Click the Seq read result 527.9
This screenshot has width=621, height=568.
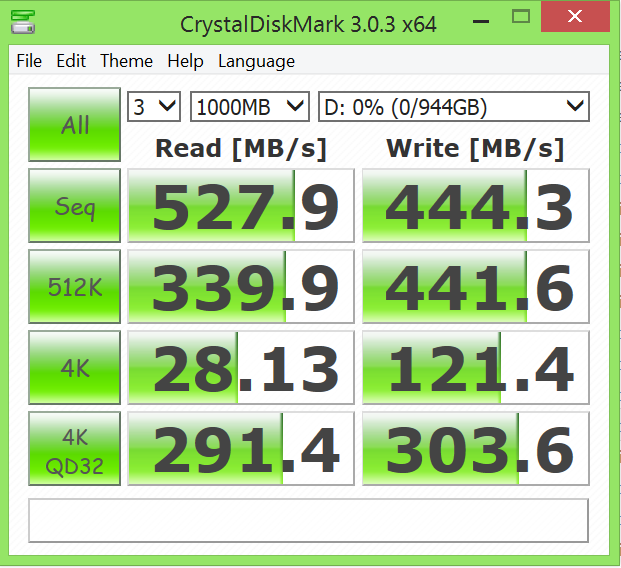[x=241, y=206]
